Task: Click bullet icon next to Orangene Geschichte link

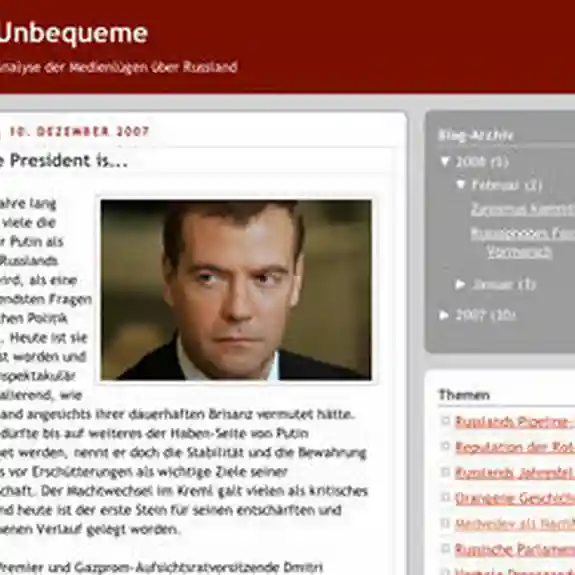Action: tap(446, 497)
